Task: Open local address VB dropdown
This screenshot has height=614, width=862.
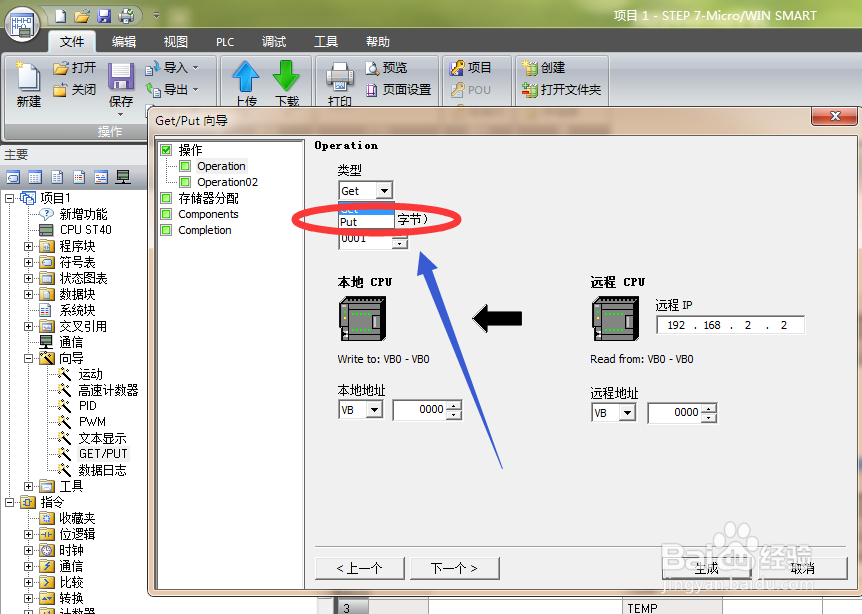Action: (374, 410)
